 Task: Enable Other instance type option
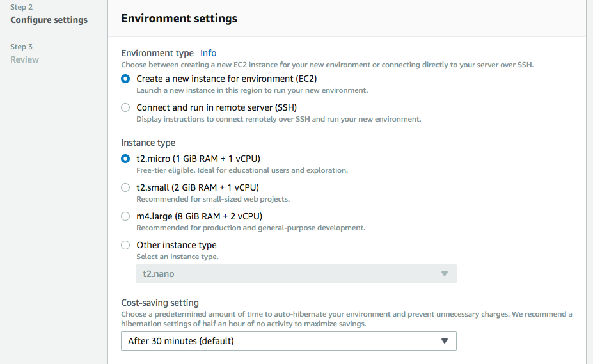point(125,245)
